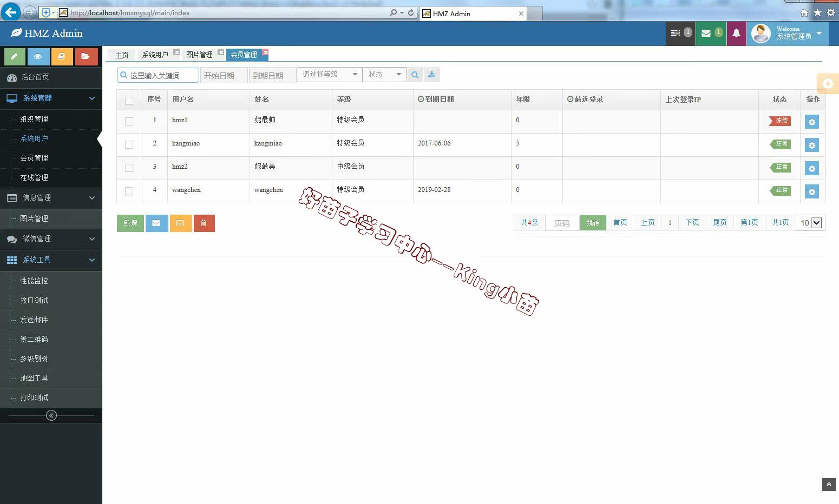Click the download export icon button
Viewport: 839px width, 504px height.
click(x=432, y=75)
